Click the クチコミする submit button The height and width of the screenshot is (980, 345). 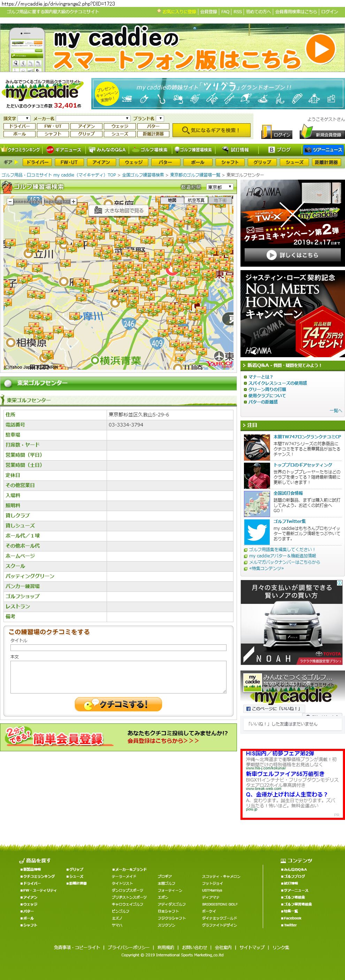pyautogui.click(x=118, y=704)
